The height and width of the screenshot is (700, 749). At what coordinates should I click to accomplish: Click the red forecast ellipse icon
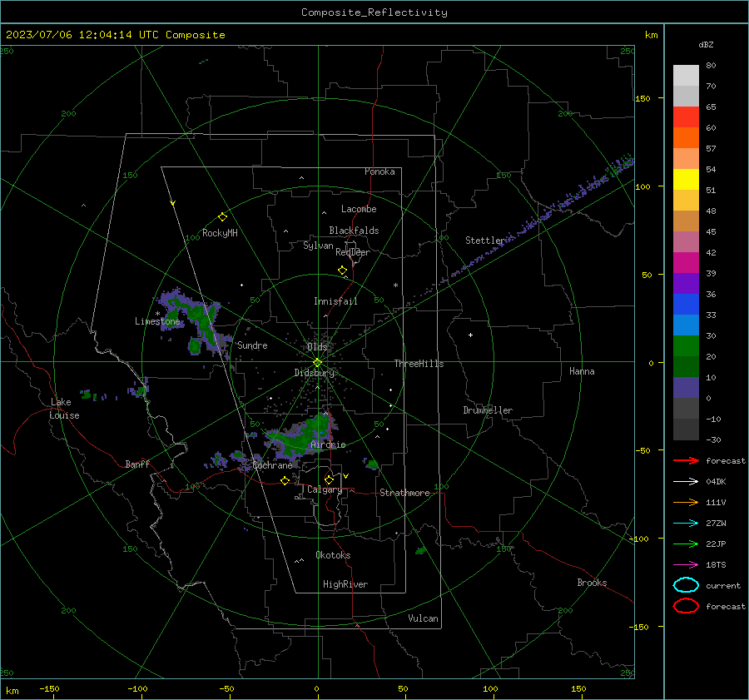(x=686, y=606)
